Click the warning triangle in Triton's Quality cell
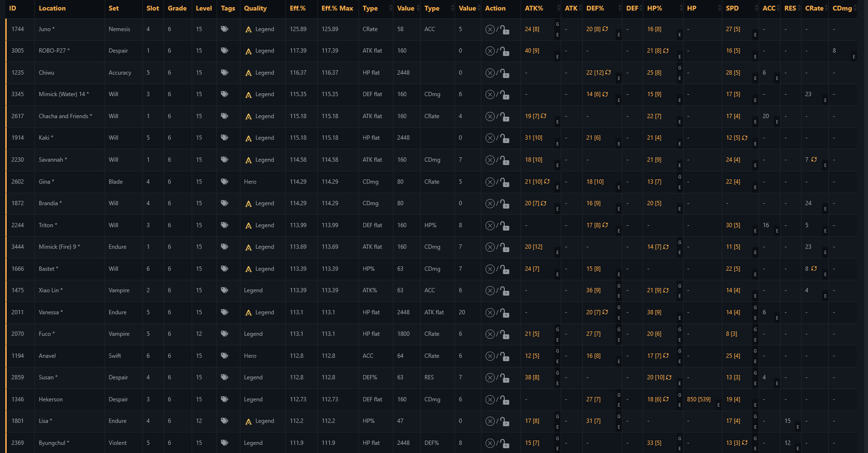868x453 pixels. [x=249, y=226]
